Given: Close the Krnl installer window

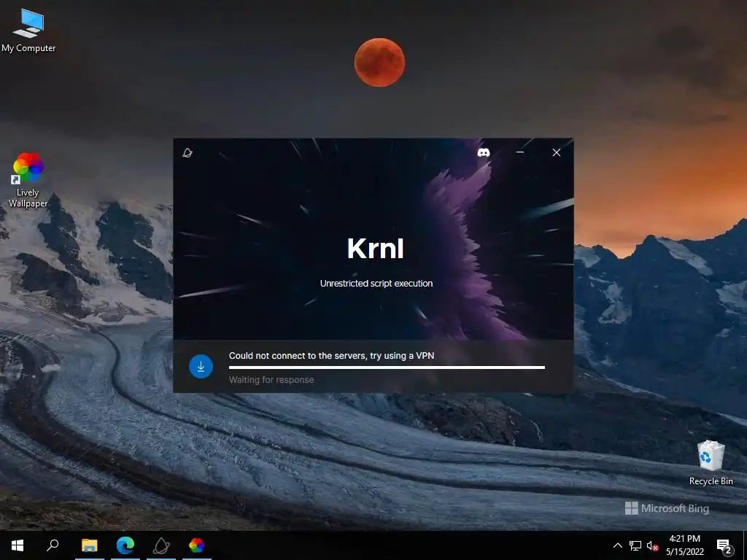Looking at the screenshot, I should pos(557,152).
